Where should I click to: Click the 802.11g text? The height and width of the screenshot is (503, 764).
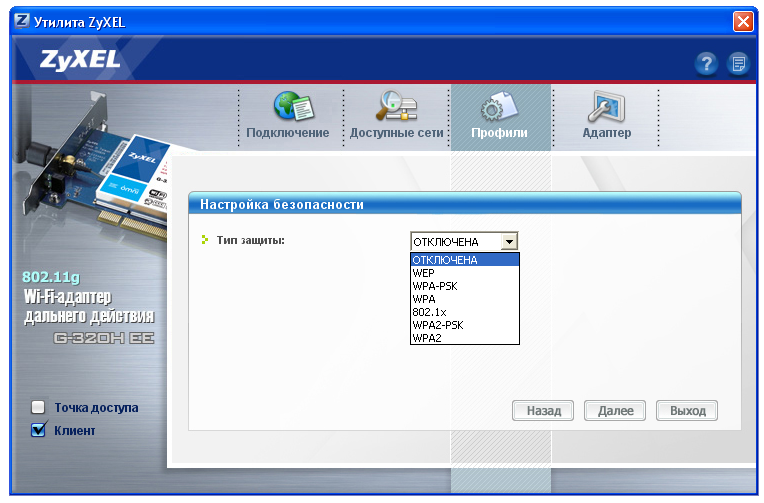click(51, 277)
